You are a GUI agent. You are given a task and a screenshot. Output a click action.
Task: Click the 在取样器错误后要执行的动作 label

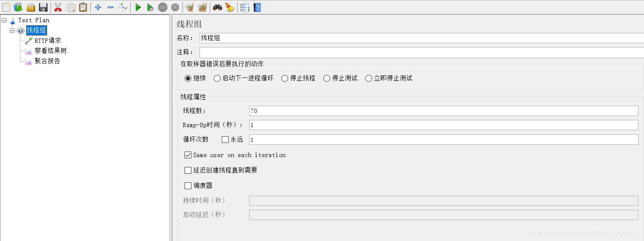pyautogui.click(x=222, y=64)
